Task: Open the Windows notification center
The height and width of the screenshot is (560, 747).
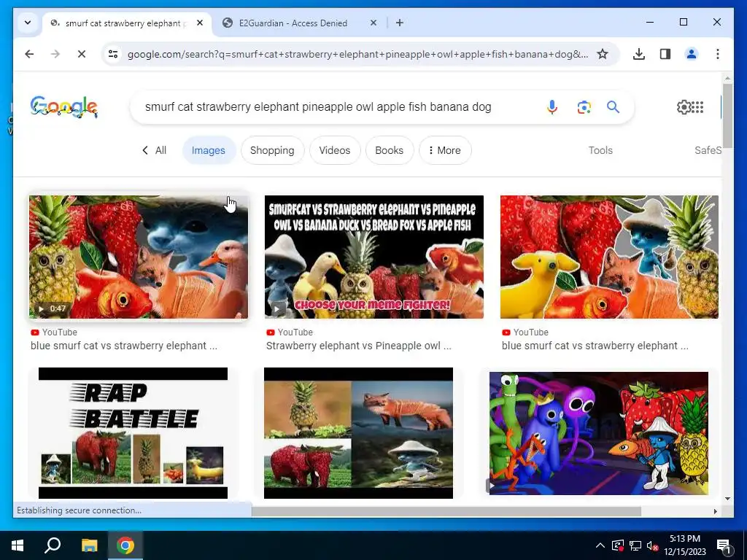Action: click(x=724, y=545)
